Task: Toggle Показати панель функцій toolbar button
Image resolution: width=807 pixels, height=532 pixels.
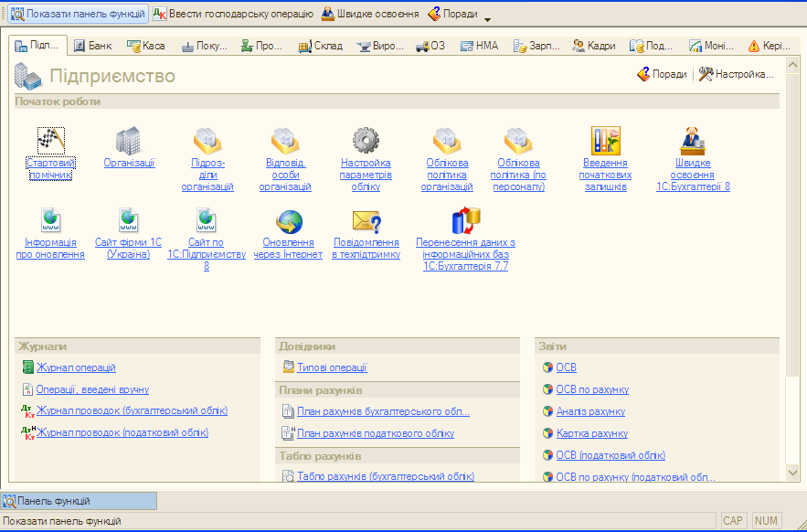Action: (x=79, y=14)
